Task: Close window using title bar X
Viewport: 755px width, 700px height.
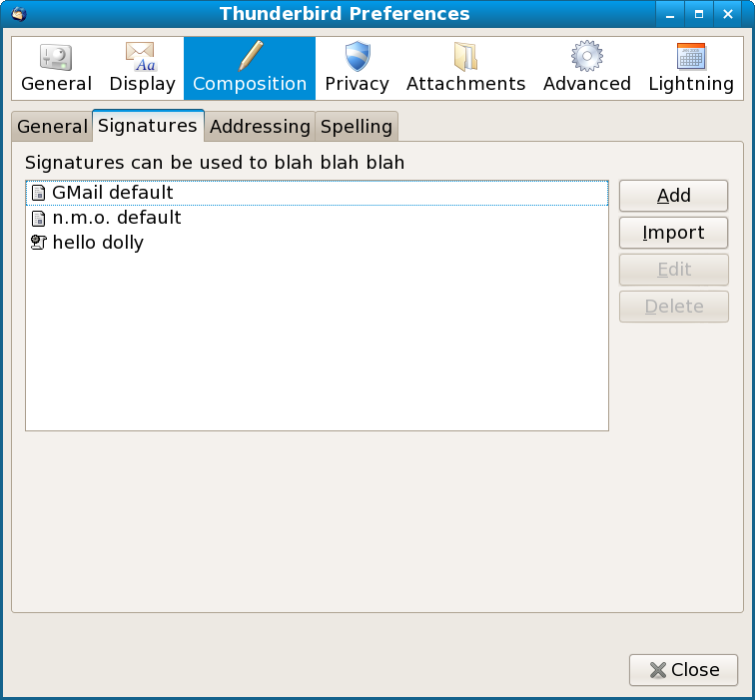Action: [x=728, y=14]
